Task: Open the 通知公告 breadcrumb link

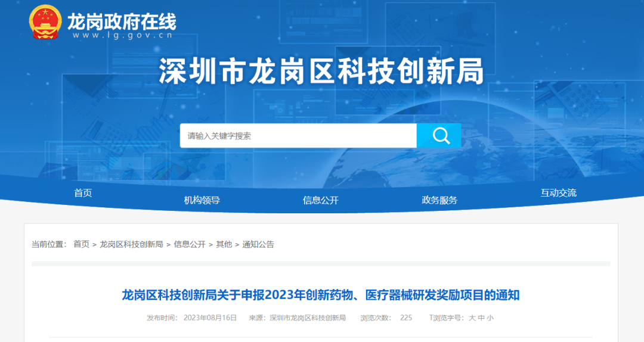Action: 258,244
